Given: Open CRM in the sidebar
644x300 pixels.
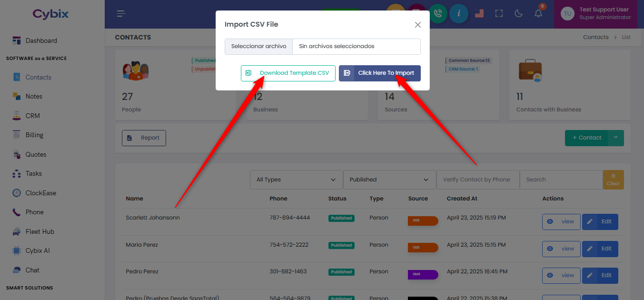Looking at the screenshot, I should tap(32, 116).
